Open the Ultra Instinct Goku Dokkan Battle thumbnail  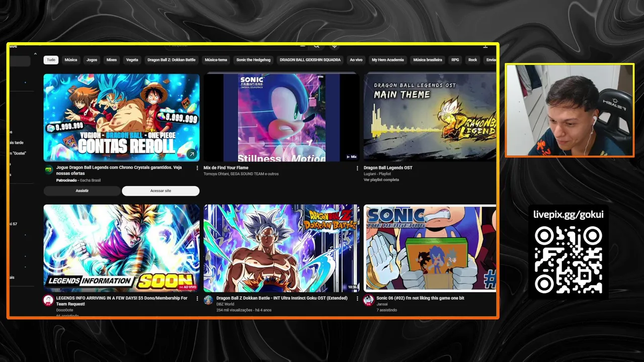point(282,248)
